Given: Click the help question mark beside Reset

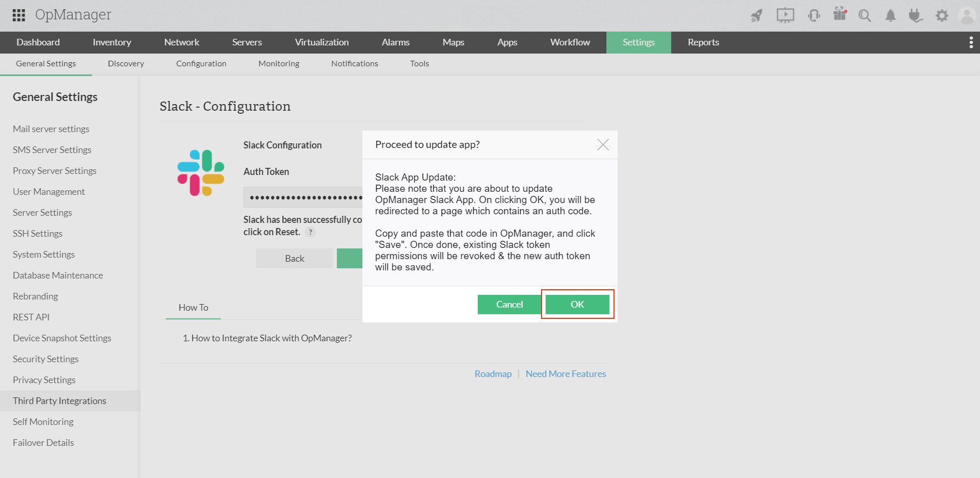Looking at the screenshot, I should click(x=310, y=232).
